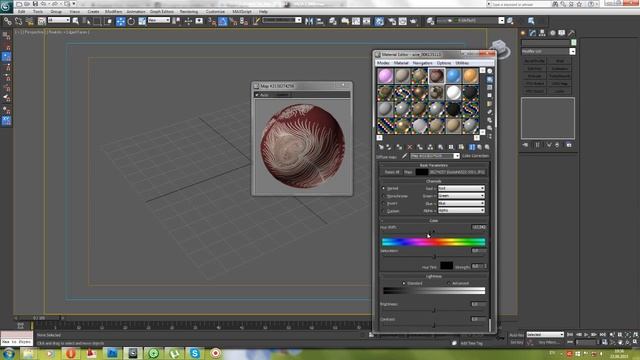Select the Invert channel radio button
The image size is (640, 360).
coord(384,204)
